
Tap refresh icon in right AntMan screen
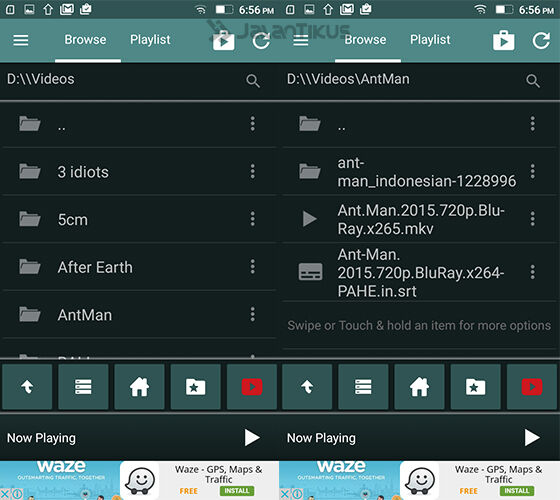(x=541, y=40)
